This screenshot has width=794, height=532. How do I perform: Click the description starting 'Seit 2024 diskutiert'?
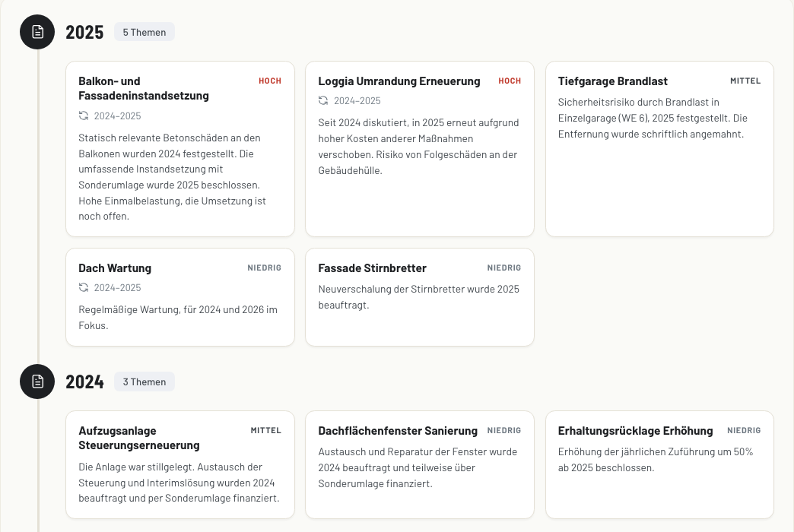click(x=419, y=146)
